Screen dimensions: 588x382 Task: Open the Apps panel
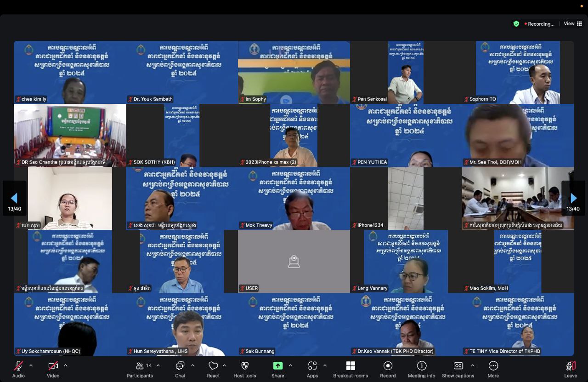coord(312,369)
